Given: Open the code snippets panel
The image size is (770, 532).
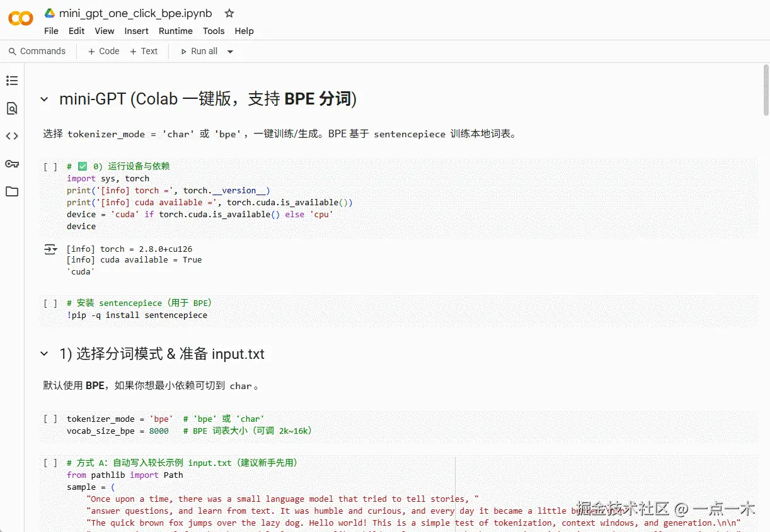Looking at the screenshot, I should pyautogui.click(x=11, y=135).
